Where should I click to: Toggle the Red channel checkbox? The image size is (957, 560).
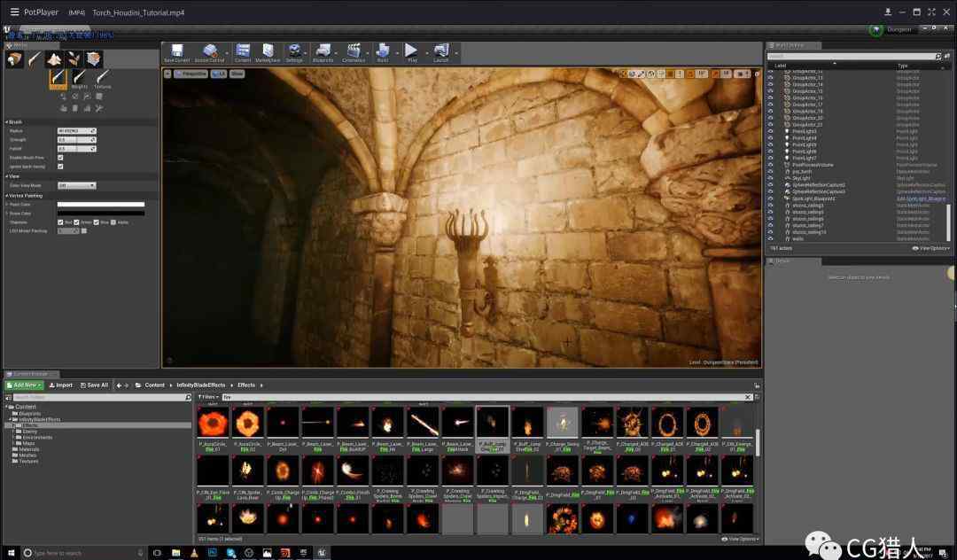60,222
